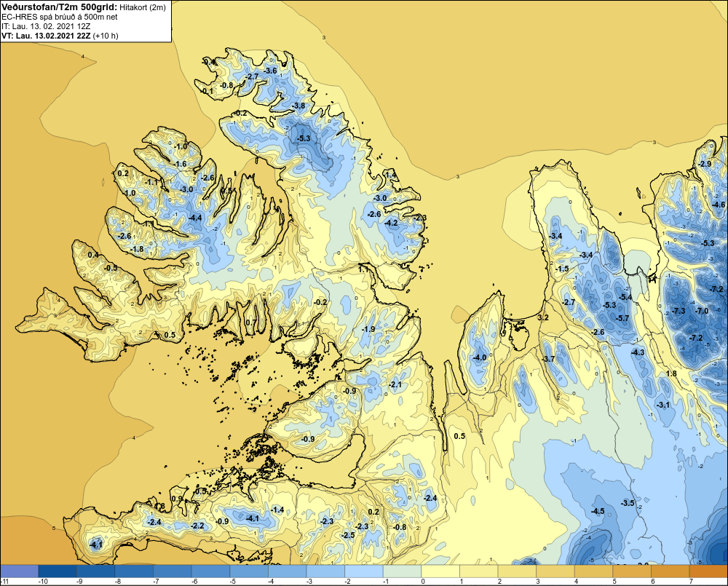The height and width of the screenshot is (586, 728).
Task: Click the -3.8 temperature value on the map
Action: (x=298, y=106)
